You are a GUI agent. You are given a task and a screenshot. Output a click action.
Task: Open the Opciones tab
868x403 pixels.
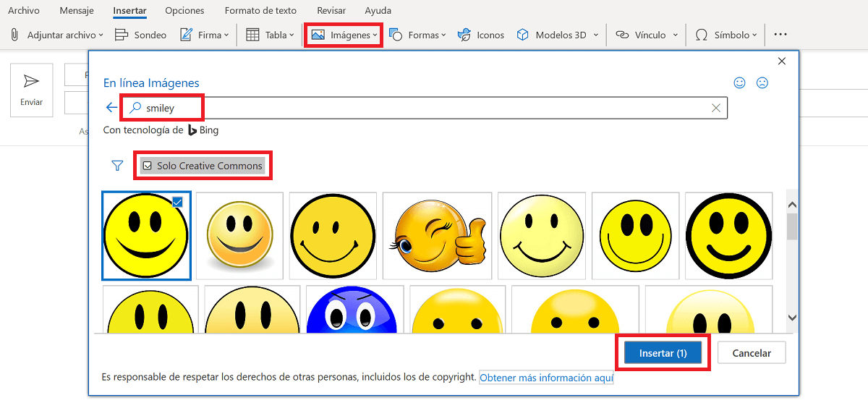[x=184, y=11]
